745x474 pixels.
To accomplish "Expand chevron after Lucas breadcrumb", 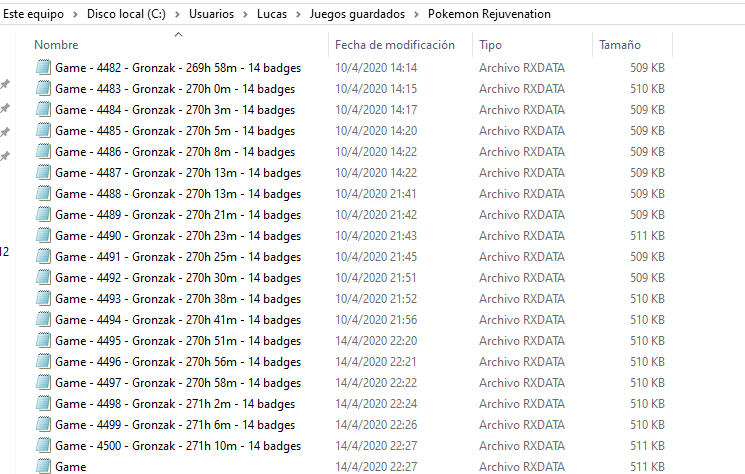I will click(x=298, y=14).
